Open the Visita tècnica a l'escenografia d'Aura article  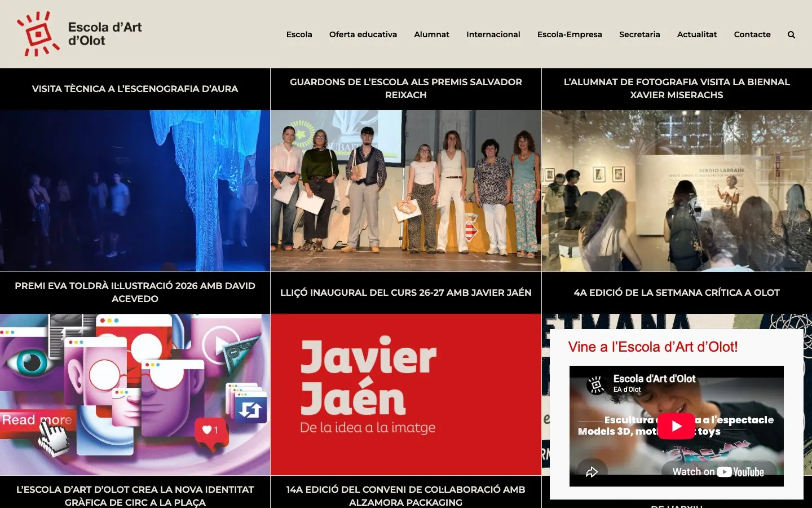(x=135, y=89)
